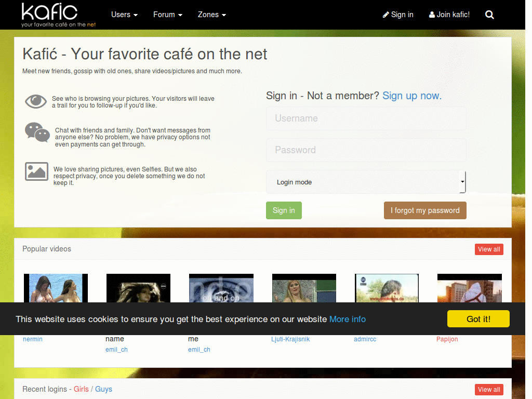Image resolution: width=532 pixels, height=399 pixels.
Task: Open emil_ch link under 'me' video
Action: [x=199, y=350]
